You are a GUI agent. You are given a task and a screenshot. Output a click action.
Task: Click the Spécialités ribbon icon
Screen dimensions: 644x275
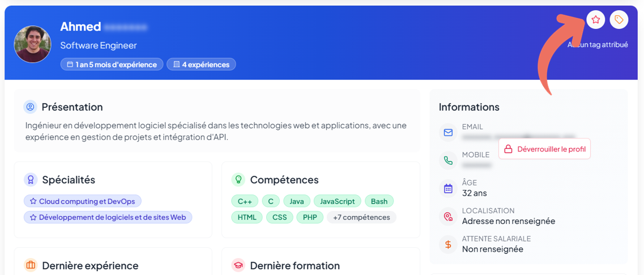pos(31,180)
